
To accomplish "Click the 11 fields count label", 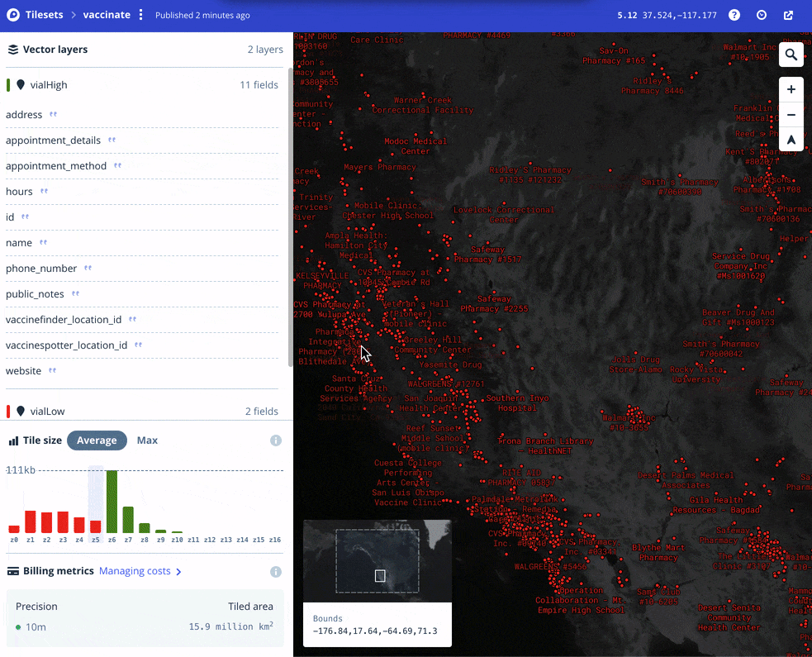I will coord(259,85).
